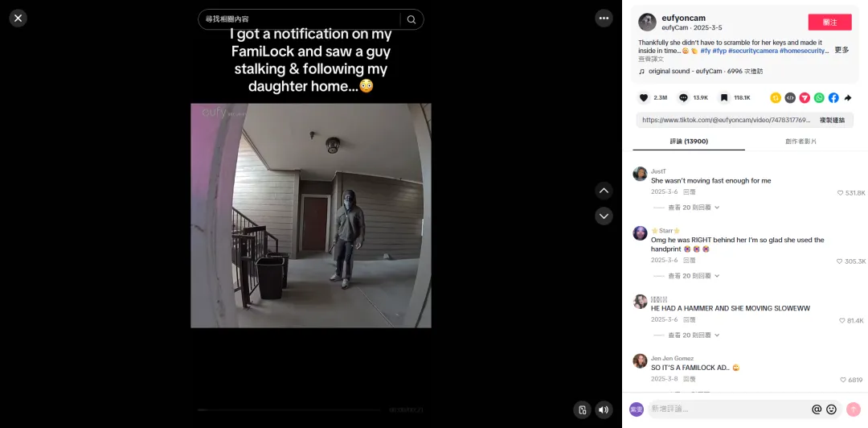This screenshot has height=428, width=868.
Task: Open comments via speech bubble icon
Action: pyautogui.click(x=683, y=97)
